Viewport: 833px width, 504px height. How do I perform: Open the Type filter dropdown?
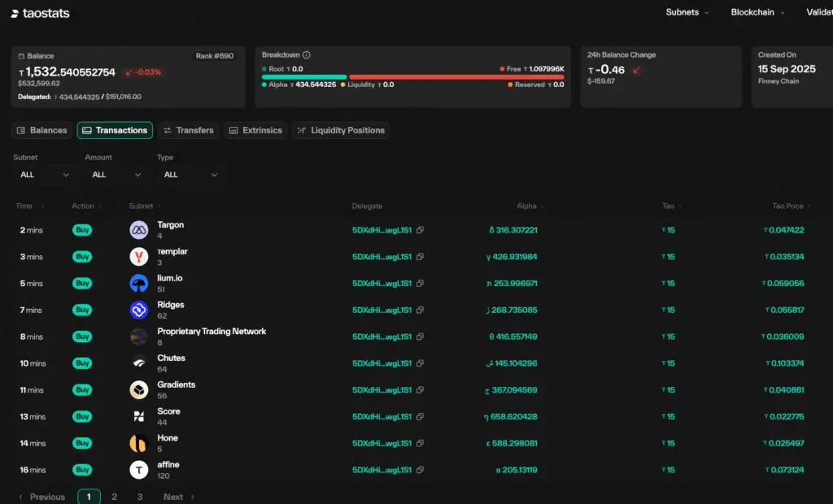190,175
